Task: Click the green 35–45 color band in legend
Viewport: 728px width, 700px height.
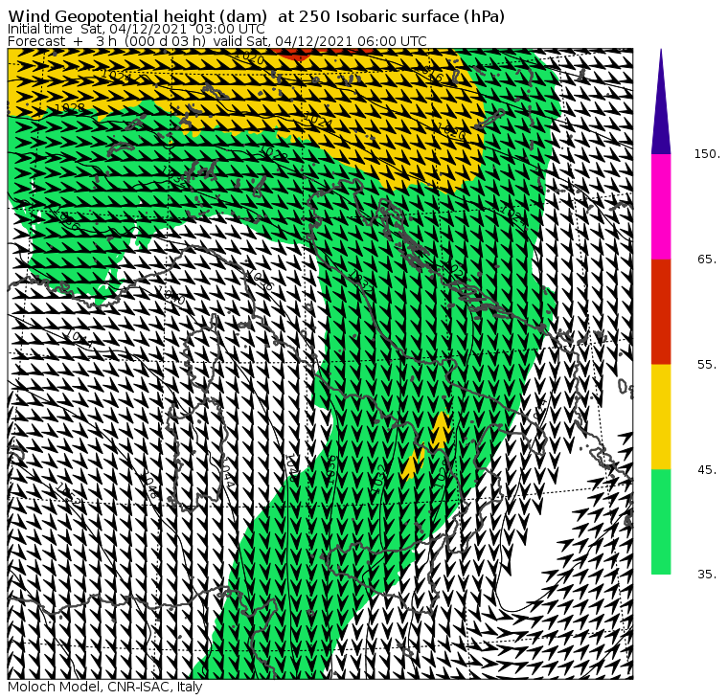Action: [x=661, y=522]
